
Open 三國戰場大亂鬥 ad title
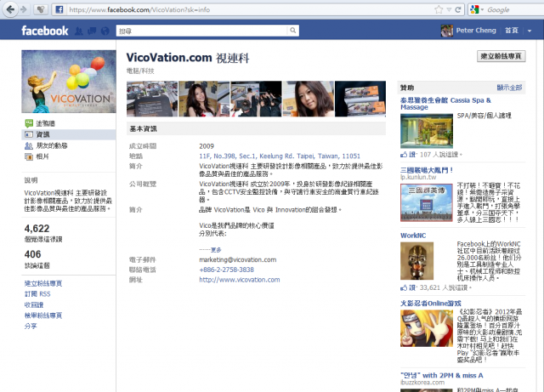(427, 170)
